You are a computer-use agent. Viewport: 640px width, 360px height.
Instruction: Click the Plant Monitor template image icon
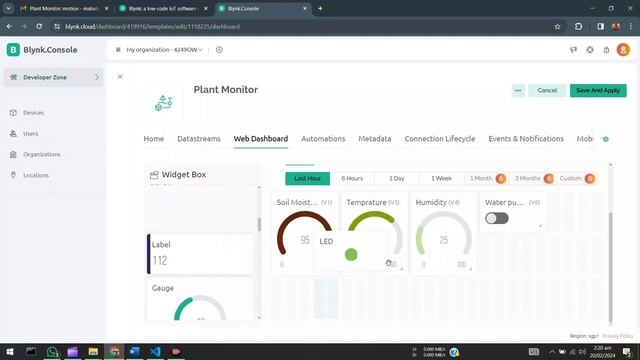[163, 102]
